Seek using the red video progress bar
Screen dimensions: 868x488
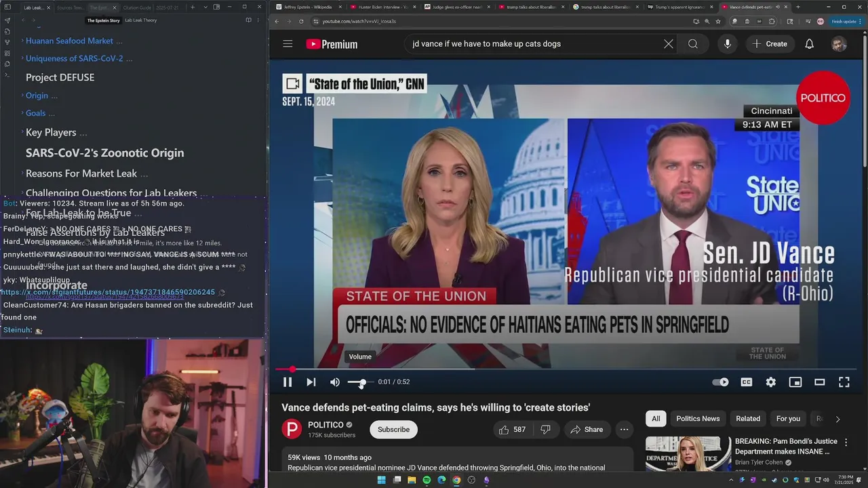(x=566, y=369)
